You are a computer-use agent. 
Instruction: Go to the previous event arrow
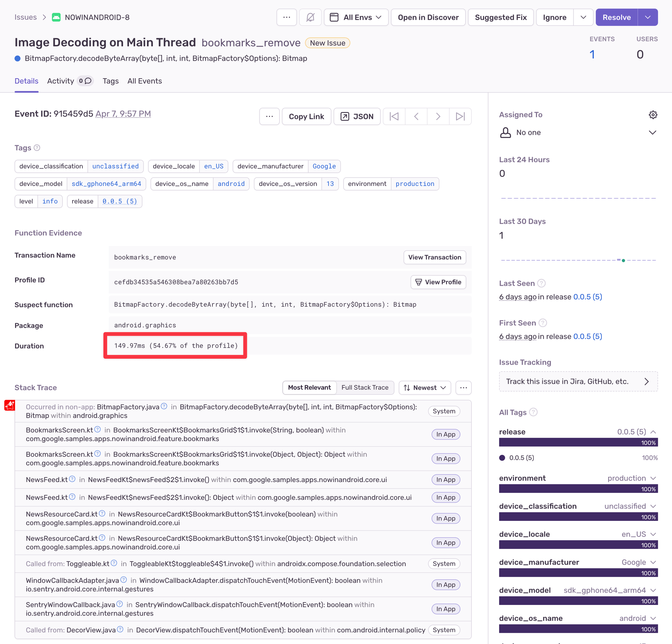[x=416, y=116]
